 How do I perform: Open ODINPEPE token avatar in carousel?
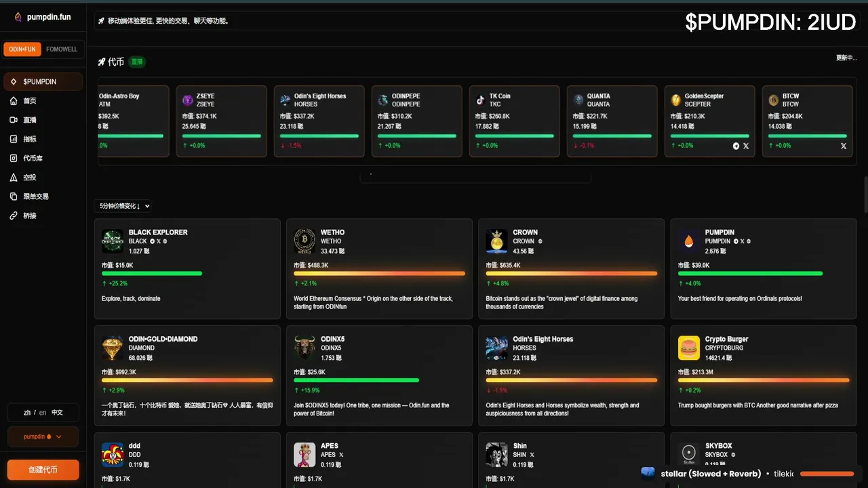pyautogui.click(x=383, y=100)
